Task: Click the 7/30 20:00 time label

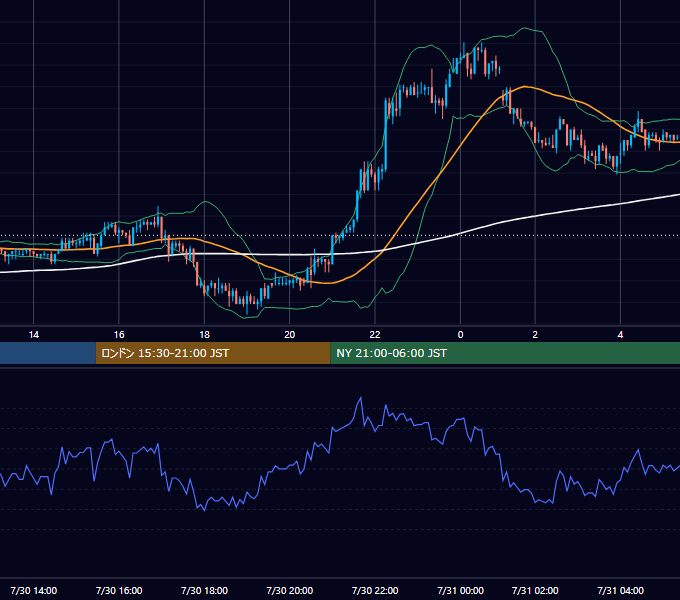Action: coord(290,590)
